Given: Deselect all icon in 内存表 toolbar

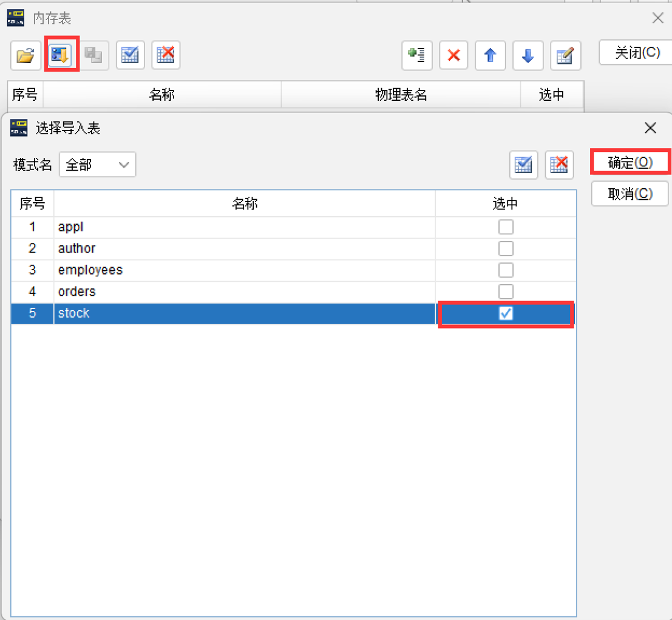Looking at the screenshot, I should click(166, 55).
